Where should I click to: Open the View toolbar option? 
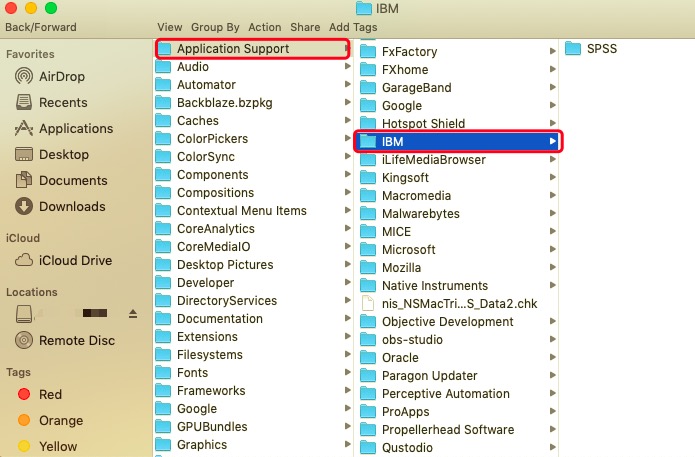coord(170,27)
